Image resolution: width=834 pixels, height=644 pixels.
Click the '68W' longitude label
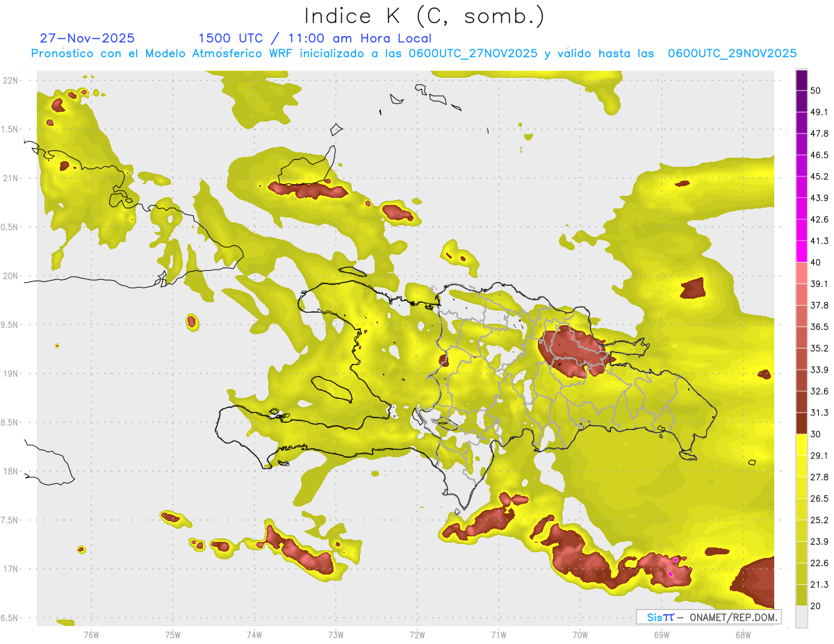742,634
